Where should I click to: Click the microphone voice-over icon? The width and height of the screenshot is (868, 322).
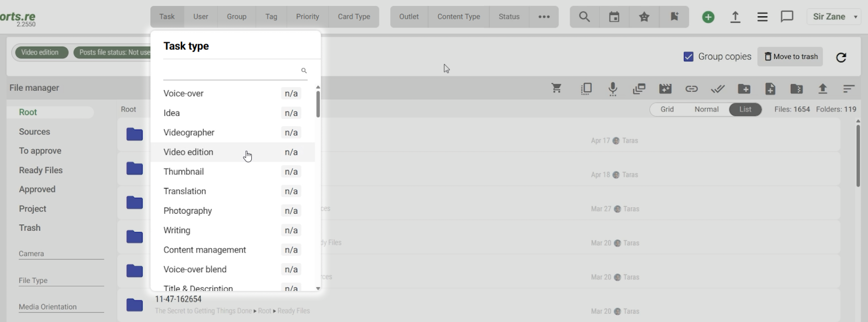click(613, 89)
